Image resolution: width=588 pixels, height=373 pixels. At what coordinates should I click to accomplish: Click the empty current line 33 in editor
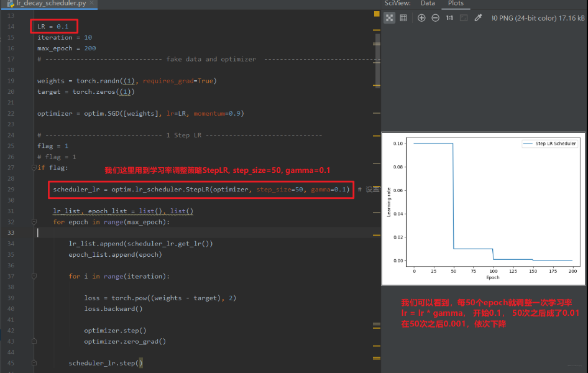(206, 233)
